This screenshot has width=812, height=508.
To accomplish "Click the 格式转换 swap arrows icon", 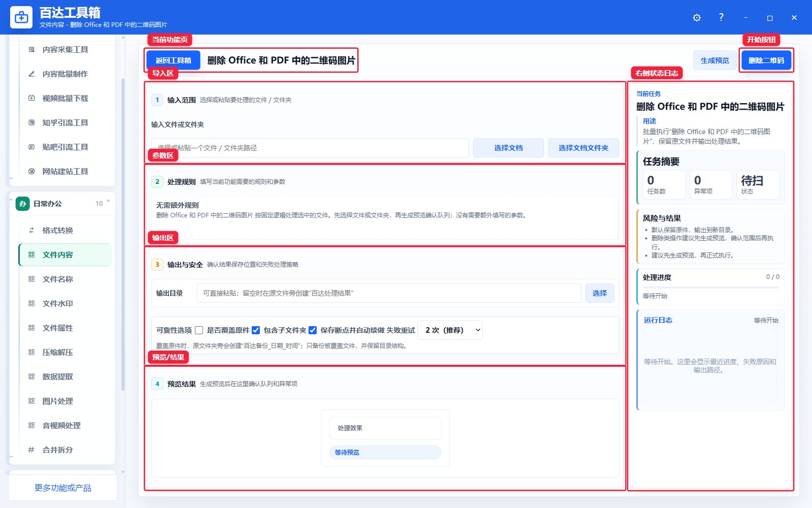I will 31,230.
